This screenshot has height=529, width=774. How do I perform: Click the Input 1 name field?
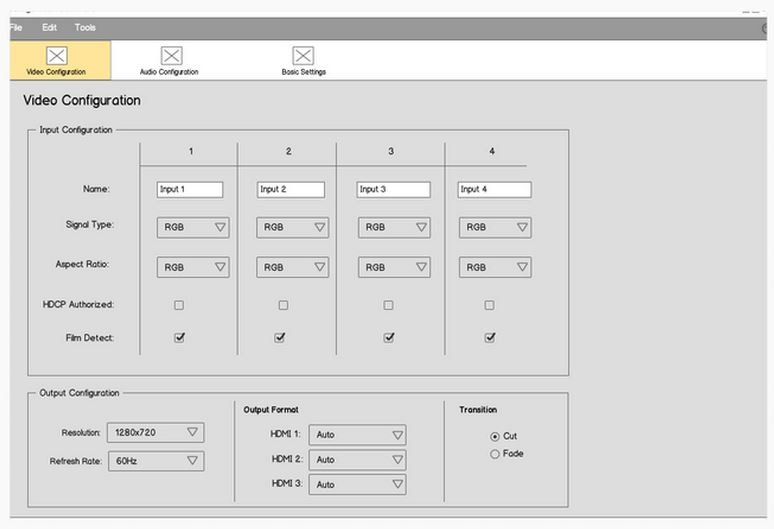pos(190,189)
